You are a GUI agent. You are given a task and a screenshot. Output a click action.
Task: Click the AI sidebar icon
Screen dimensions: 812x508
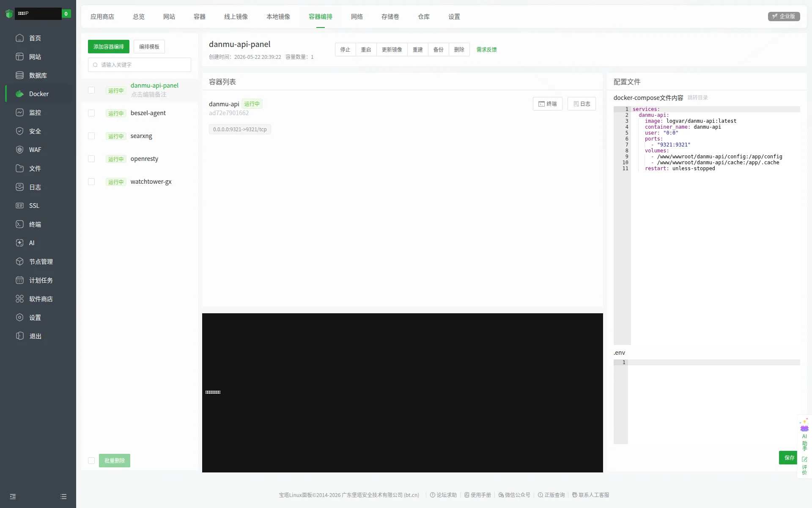click(19, 243)
